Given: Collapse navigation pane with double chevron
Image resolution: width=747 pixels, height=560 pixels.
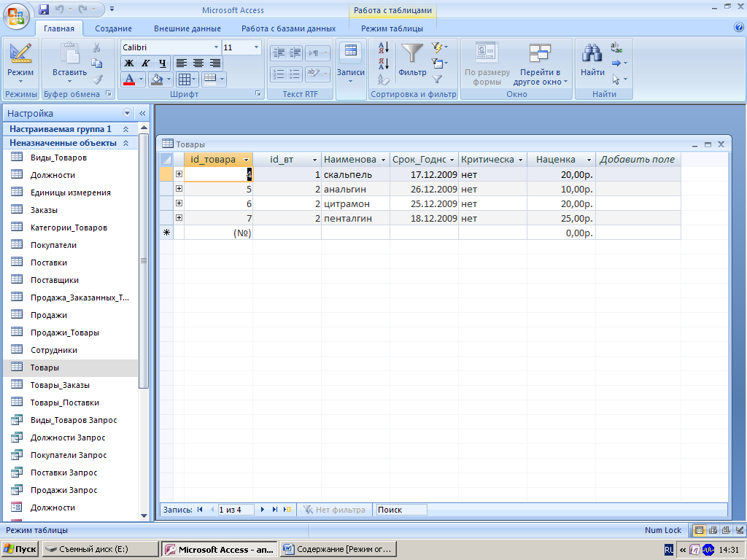Looking at the screenshot, I should (x=142, y=113).
